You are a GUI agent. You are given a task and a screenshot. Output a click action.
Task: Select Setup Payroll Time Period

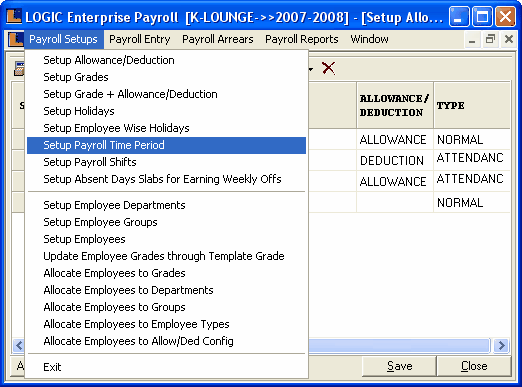tap(166, 145)
